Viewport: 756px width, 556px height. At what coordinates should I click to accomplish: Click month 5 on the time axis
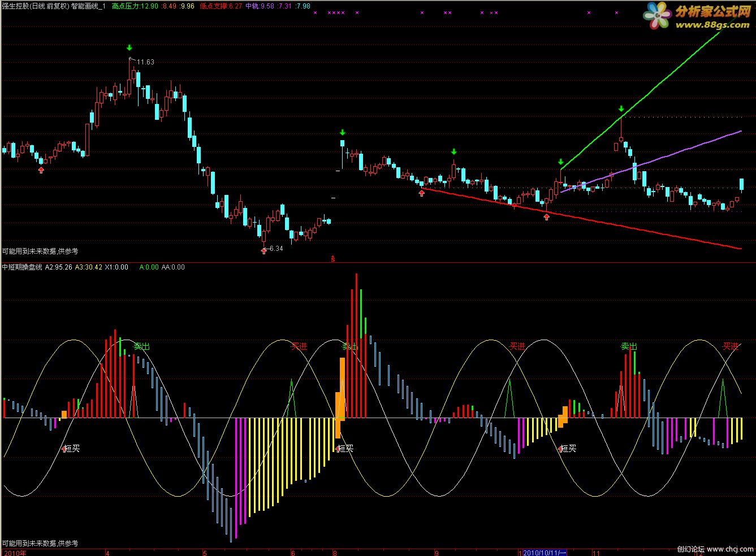(206, 552)
